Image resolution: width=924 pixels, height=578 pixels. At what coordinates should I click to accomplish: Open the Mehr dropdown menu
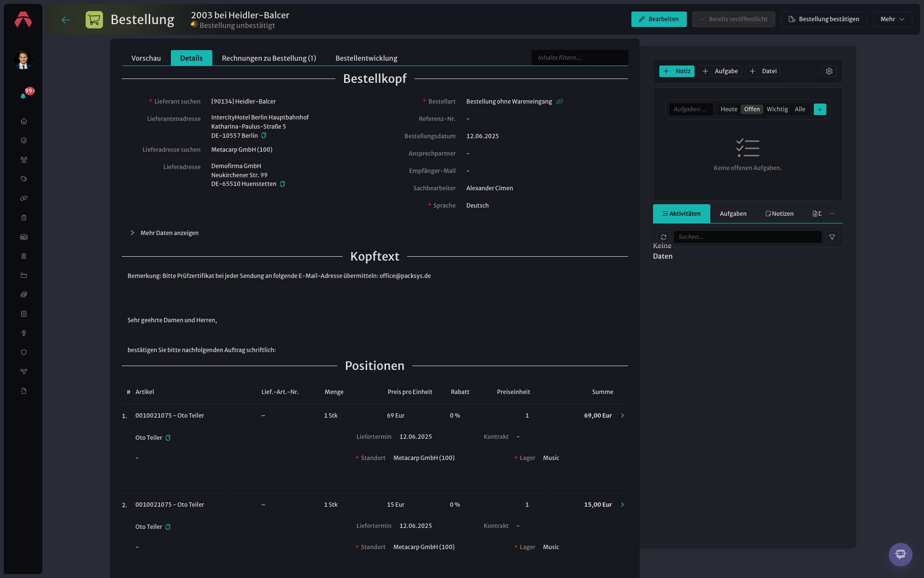tap(892, 19)
